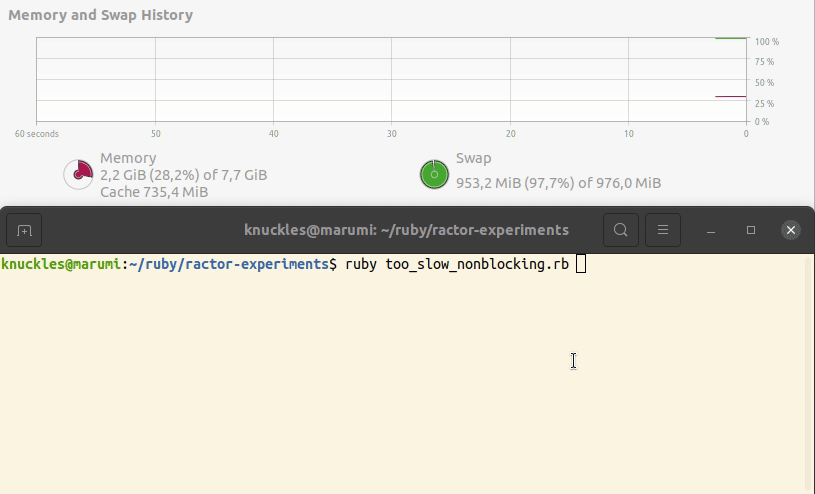Click the Memory pie chart color icon
The height and width of the screenshot is (494, 815).
click(x=78, y=174)
